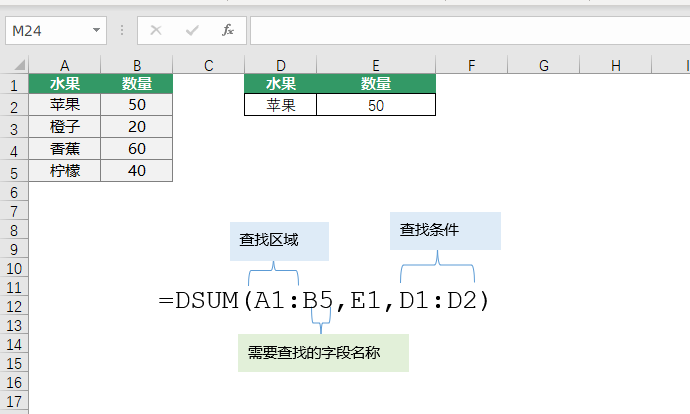Select column E header
The height and width of the screenshot is (414, 690).
(376, 66)
